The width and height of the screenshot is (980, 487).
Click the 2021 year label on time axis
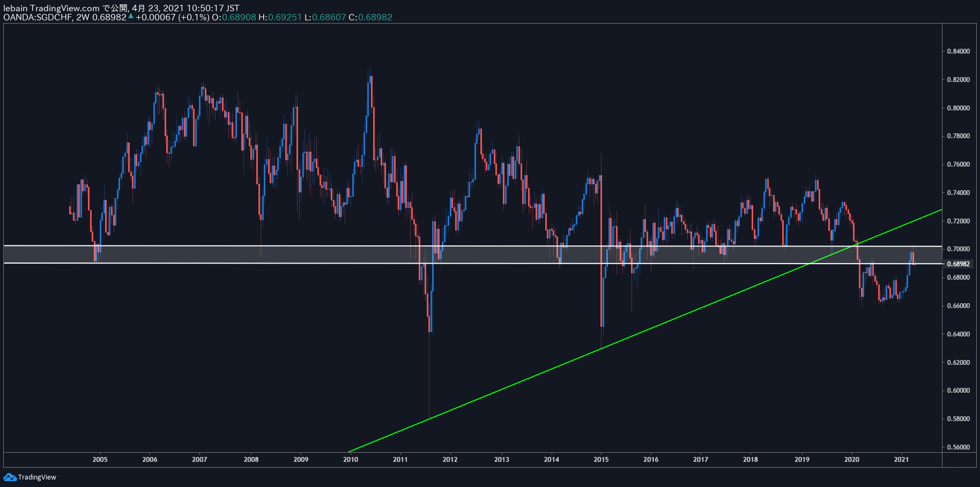pyautogui.click(x=902, y=459)
